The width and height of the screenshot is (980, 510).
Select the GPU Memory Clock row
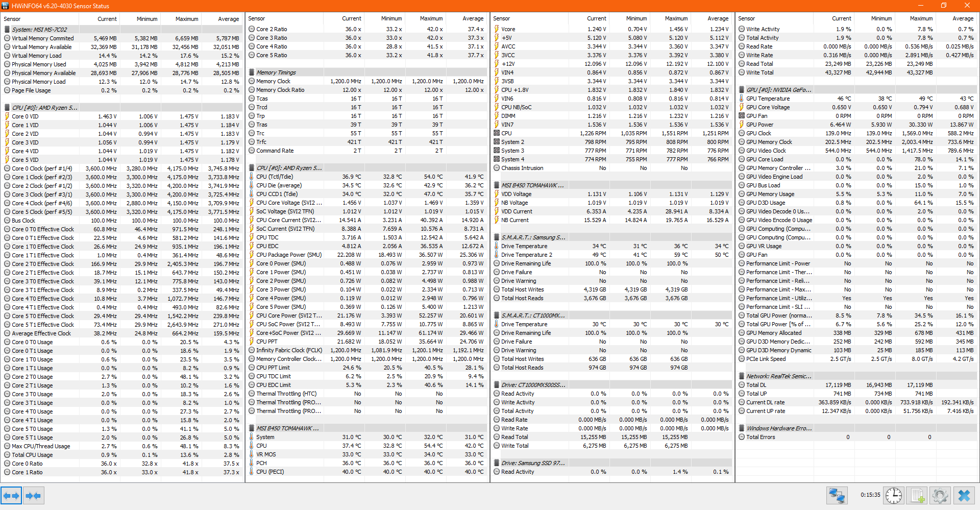click(x=856, y=142)
